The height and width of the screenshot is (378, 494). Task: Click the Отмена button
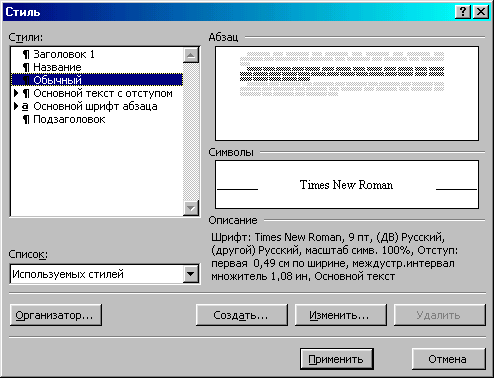(x=449, y=359)
